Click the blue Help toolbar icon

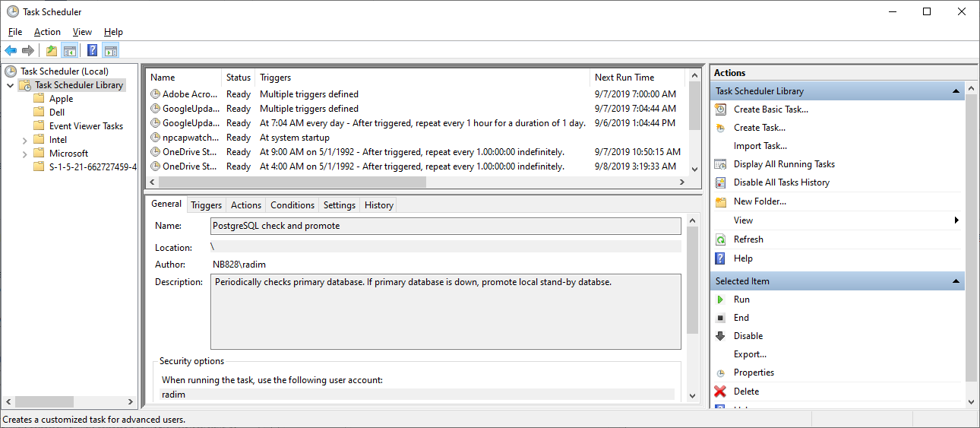click(x=92, y=51)
